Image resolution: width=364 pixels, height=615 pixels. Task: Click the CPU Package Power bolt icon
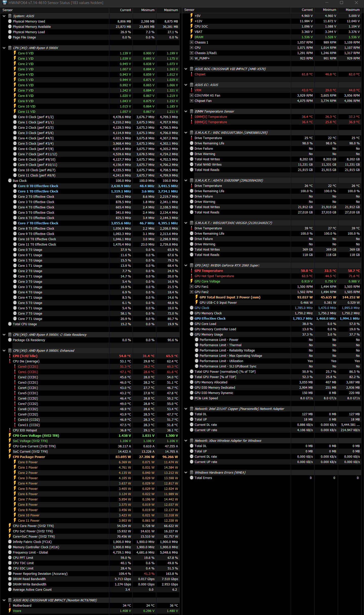tap(10, 457)
